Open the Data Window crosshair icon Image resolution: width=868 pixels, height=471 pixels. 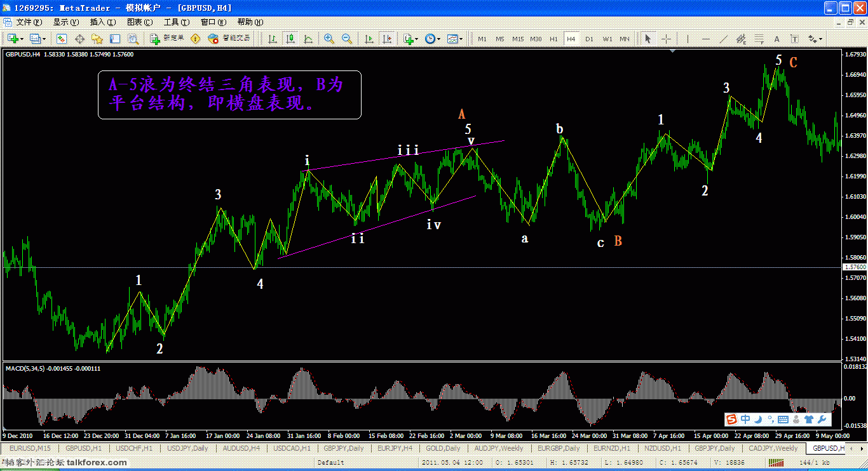pyautogui.click(x=80, y=39)
